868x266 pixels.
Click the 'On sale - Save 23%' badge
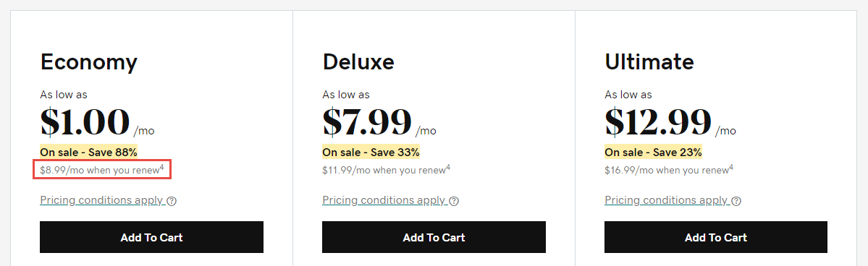tap(653, 152)
